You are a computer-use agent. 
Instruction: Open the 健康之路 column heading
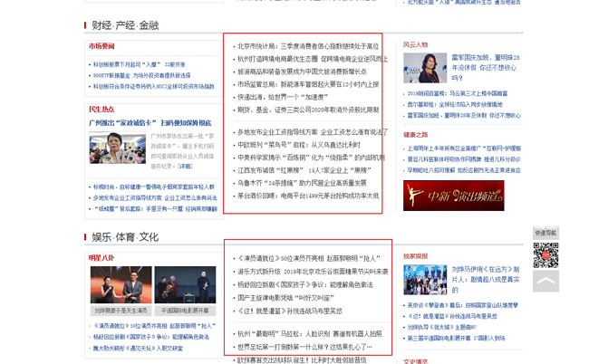coord(415,135)
